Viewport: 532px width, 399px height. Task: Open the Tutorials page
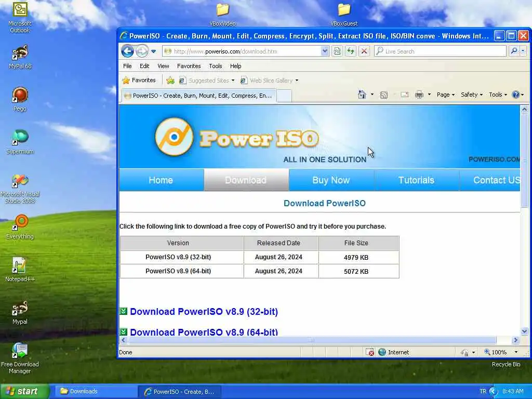pos(416,180)
